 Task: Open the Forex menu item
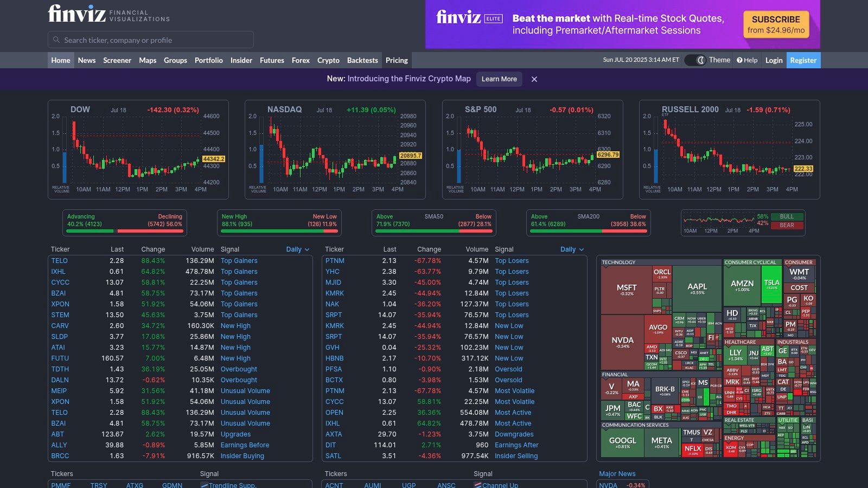click(x=301, y=60)
